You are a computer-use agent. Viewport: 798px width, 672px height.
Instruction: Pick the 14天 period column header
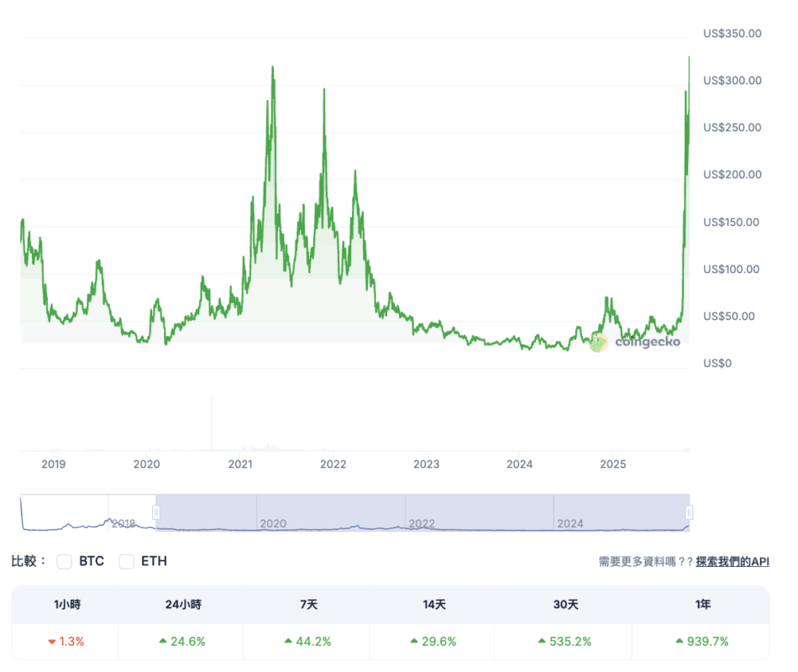click(x=432, y=604)
